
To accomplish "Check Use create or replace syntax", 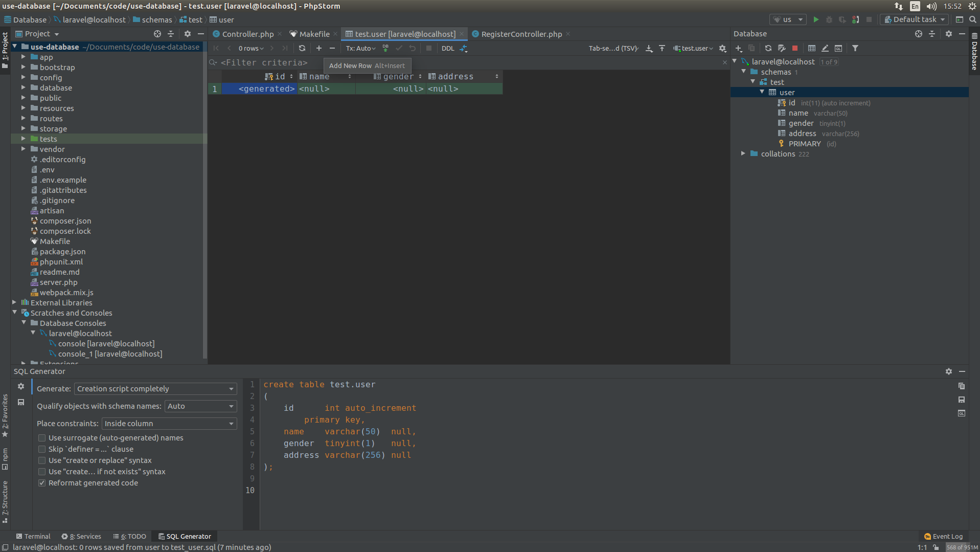I will (42, 460).
